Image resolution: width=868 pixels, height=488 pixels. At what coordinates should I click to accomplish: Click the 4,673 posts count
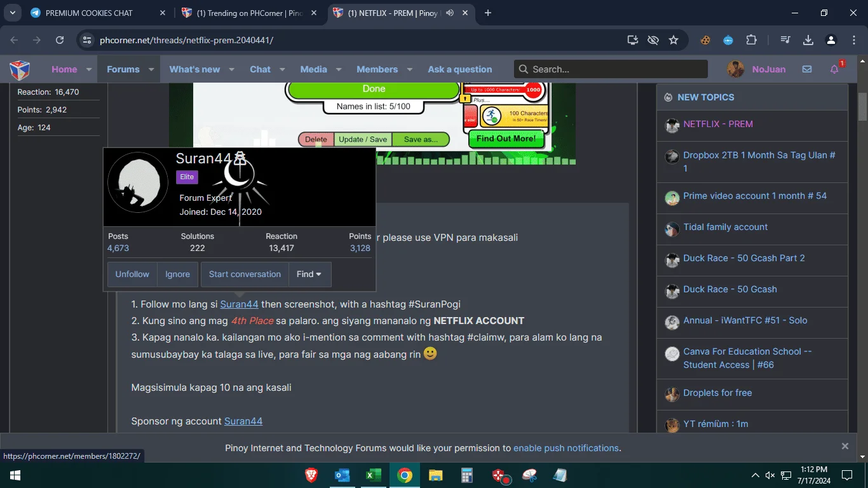pos(118,248)
